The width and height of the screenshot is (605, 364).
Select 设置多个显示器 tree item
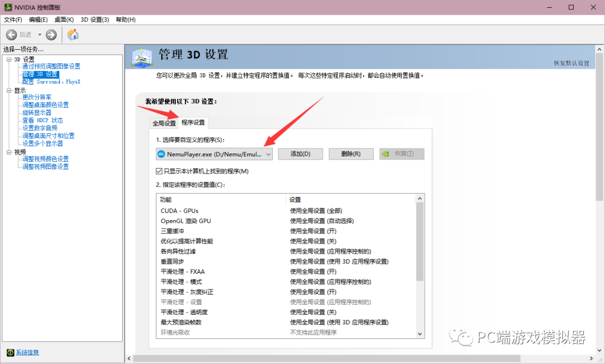point(43,143)
